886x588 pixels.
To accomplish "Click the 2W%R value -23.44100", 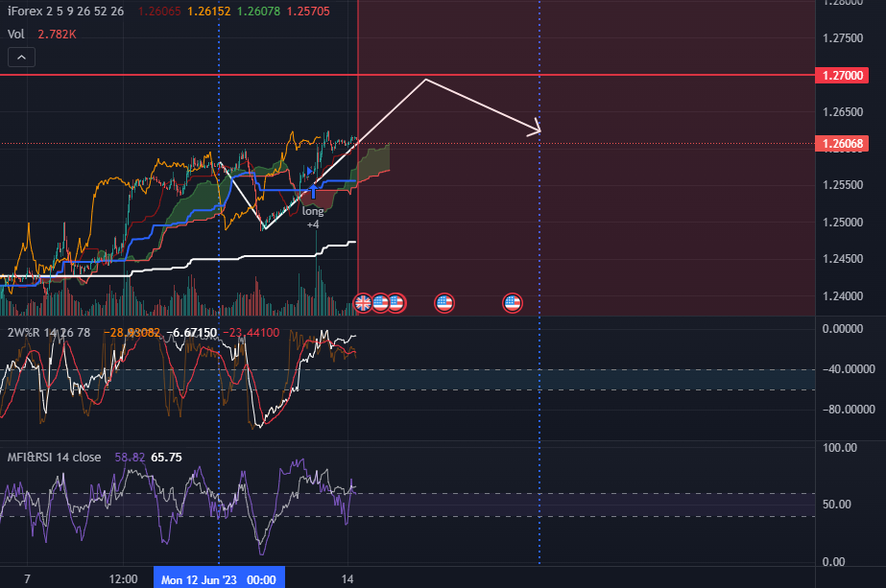I will click(251, 333).
